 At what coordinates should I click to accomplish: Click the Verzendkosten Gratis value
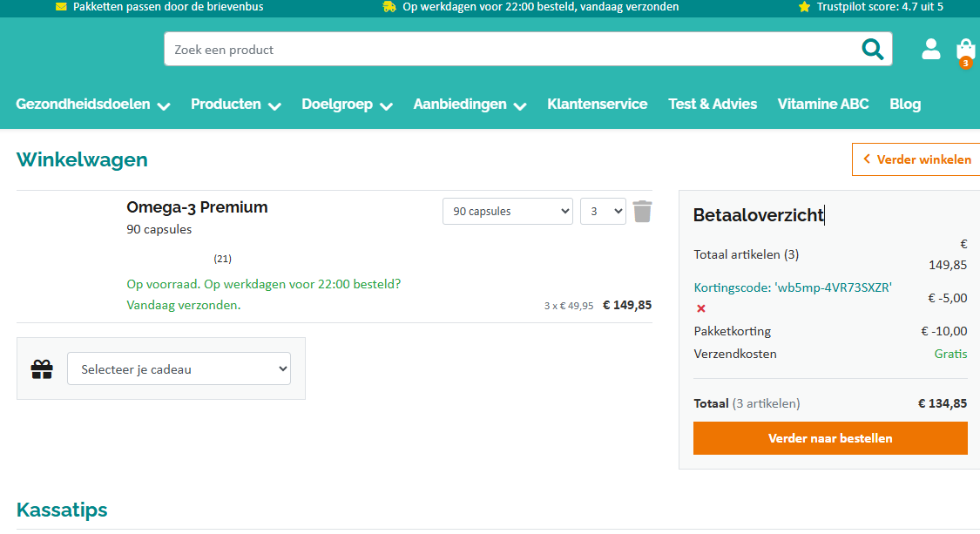950,354
